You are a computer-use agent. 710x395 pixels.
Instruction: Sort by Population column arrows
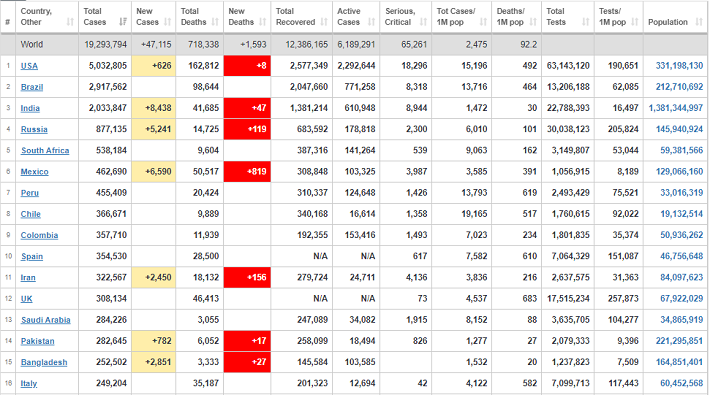tap(700, 22)
